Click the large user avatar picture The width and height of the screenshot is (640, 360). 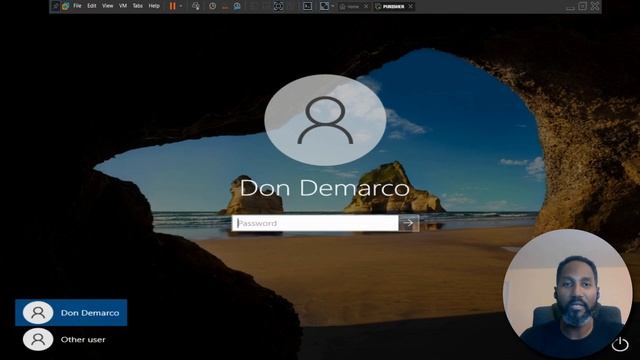[325, 120]
